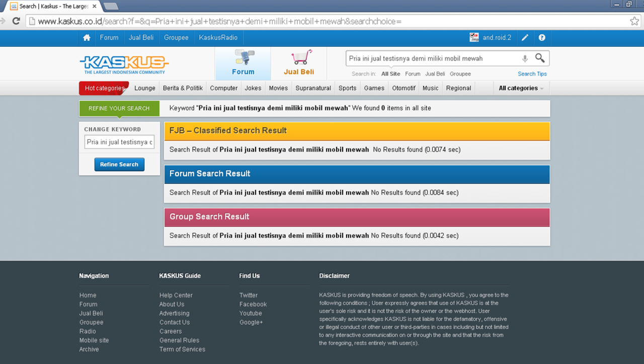
Task: Open Advertising footer link
Action: point(175,314)
